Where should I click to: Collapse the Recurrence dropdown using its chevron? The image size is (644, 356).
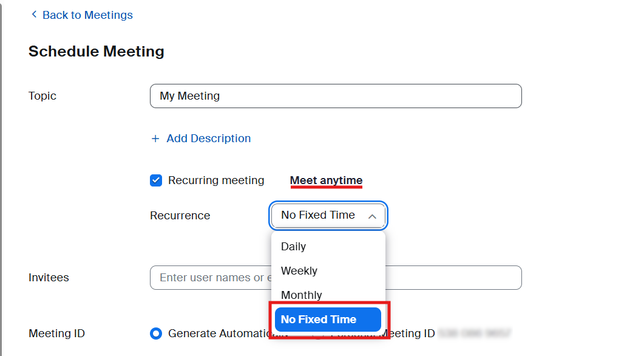tap(373, 216)
